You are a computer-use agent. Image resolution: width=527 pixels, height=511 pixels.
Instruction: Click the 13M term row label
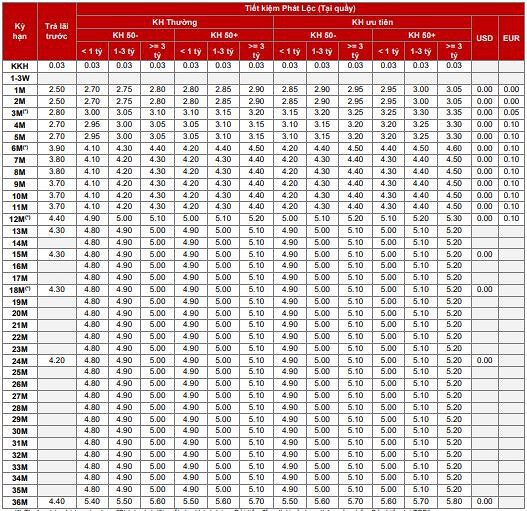pyautogui.click(x=20, y=231)
